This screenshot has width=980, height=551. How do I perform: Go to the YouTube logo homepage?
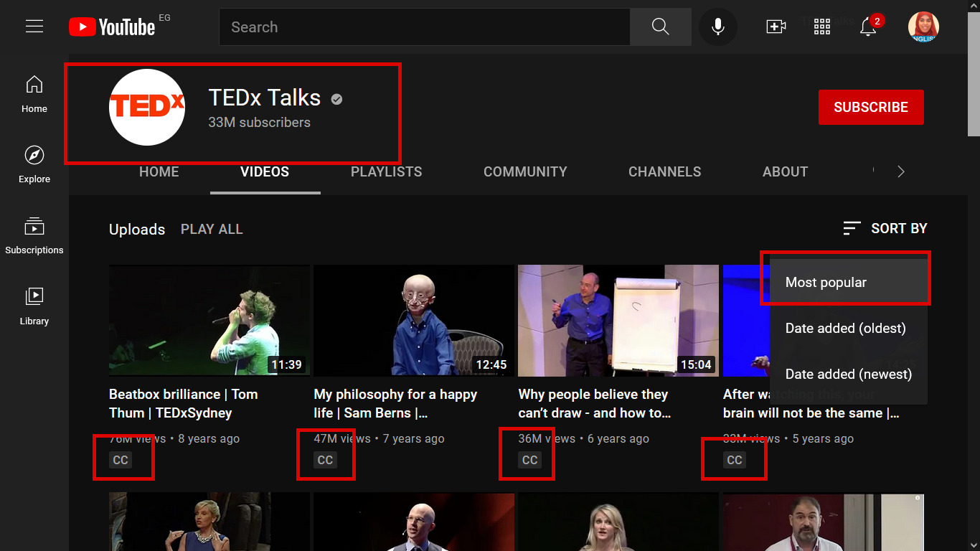112,27
